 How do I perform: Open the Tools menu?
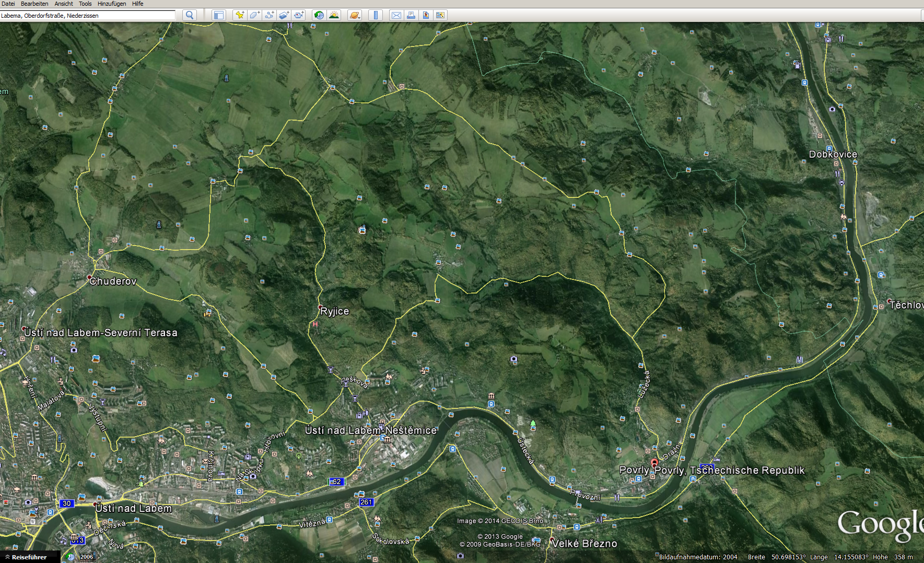(x=85, y=4)
